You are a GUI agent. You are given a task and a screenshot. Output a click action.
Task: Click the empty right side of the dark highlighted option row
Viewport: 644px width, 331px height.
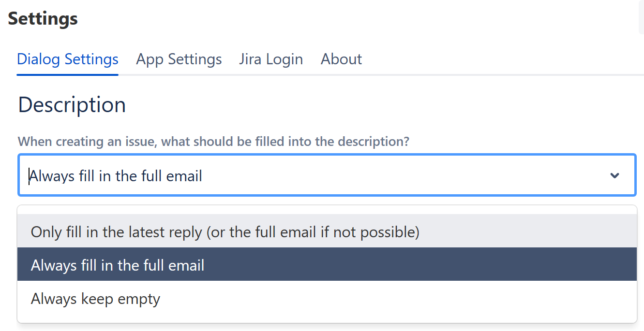tap(435, 265)
